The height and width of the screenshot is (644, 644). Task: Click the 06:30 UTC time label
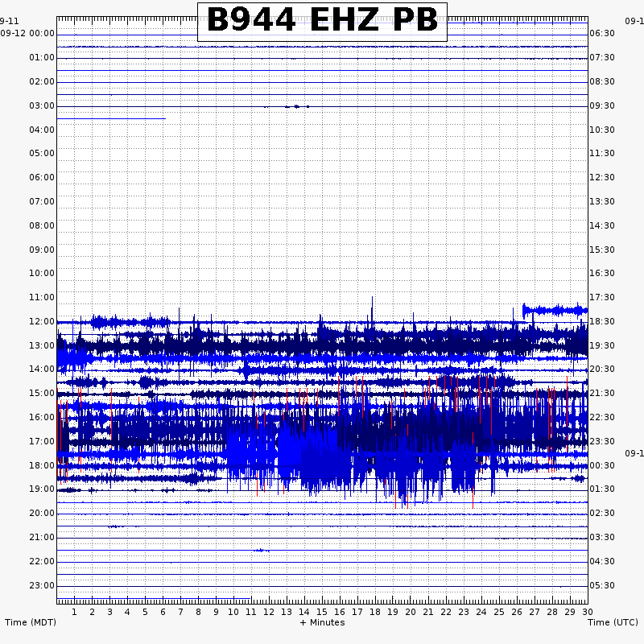[x=602, y=34]
